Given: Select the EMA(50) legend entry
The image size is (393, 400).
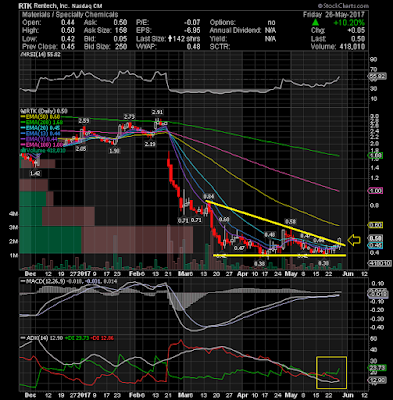Looking at the screenshot, I should [40, 117].
